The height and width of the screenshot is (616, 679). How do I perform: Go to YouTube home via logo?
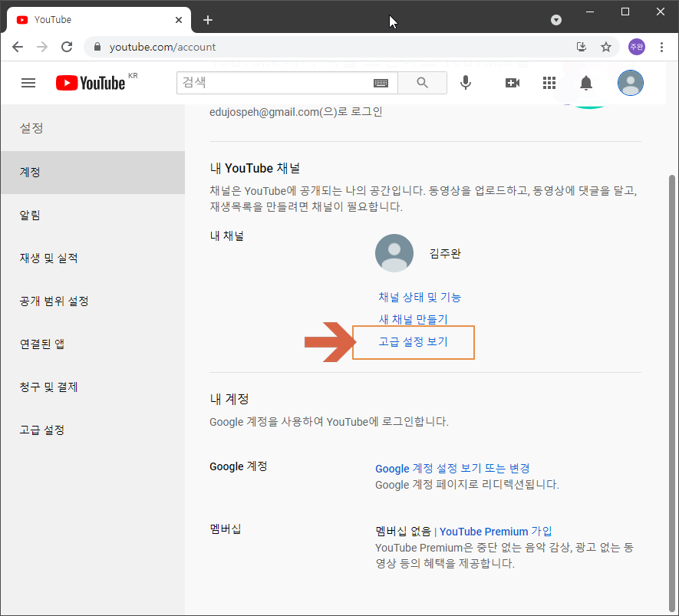(91, 83)
